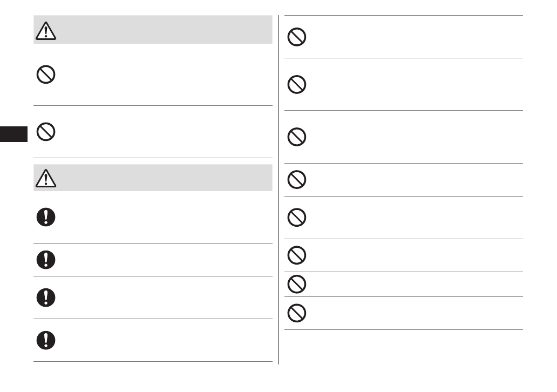Click the sixth prohibition icon in the right column
The width and height of the screenshot is (557, 392).
297,255
